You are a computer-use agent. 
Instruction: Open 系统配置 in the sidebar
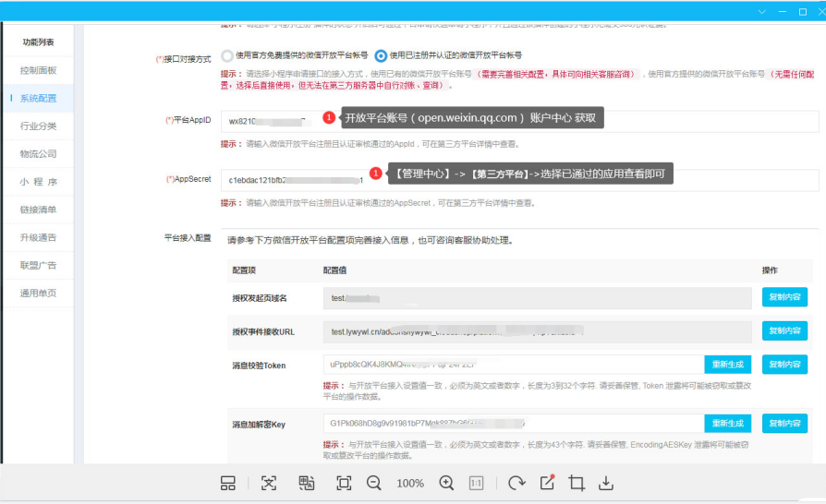(38, 98)
